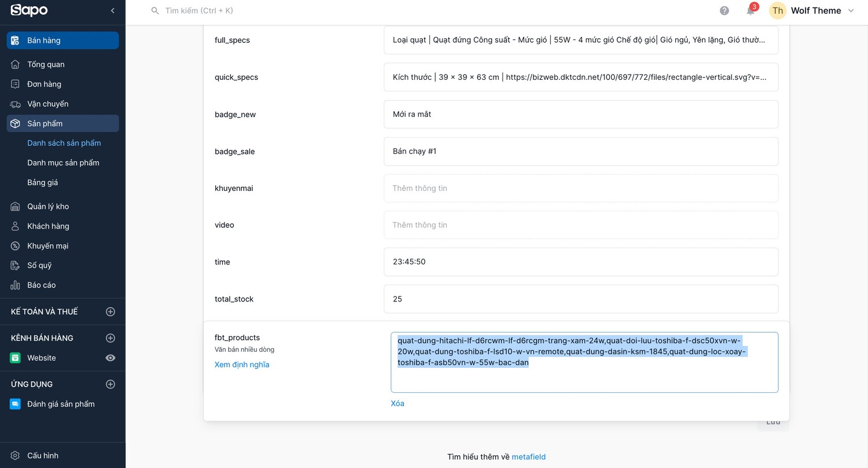
Task: Expand KẾ TOÁN VÀ THUẾ plus icon
Action: 111,312
